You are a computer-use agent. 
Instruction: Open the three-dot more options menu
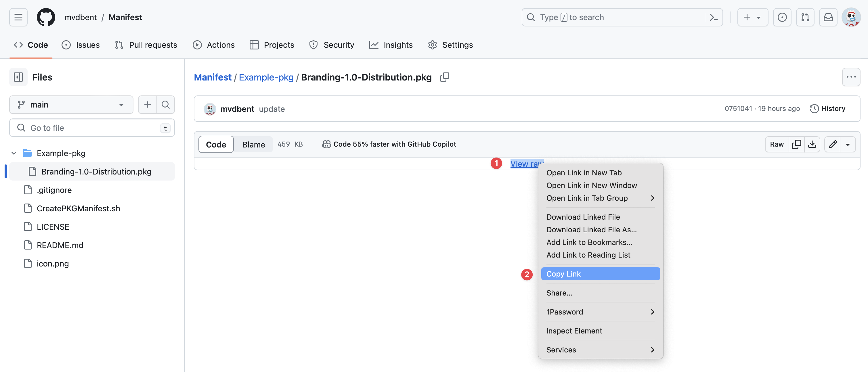(x=851, y=77)
